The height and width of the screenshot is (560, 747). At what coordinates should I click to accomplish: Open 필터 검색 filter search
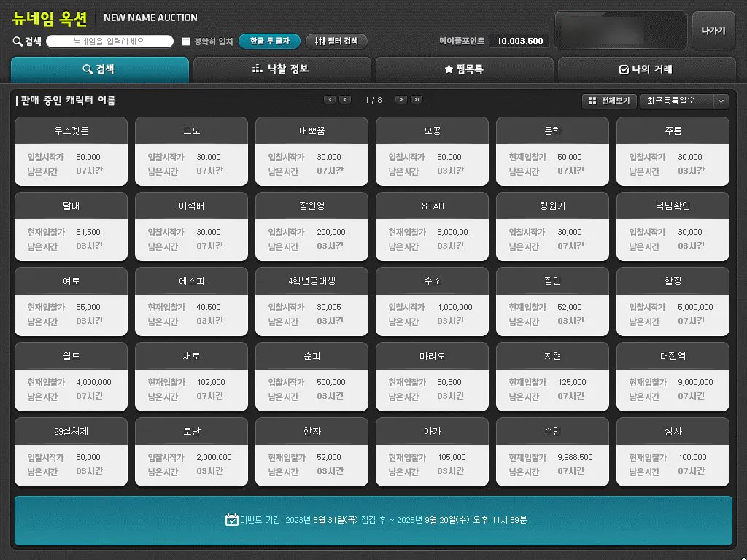[336, 42]
